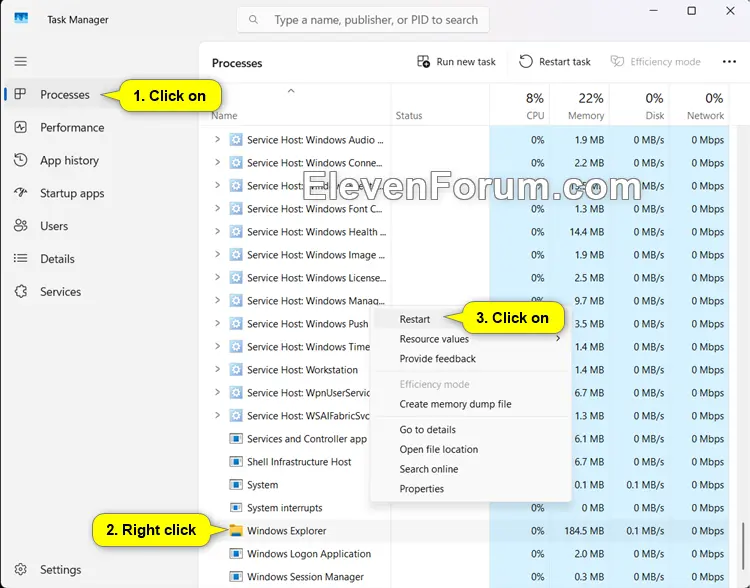Viewport: 750px width, 588px height.
Task: Click the Task Manager app icon
Action: 21,19
